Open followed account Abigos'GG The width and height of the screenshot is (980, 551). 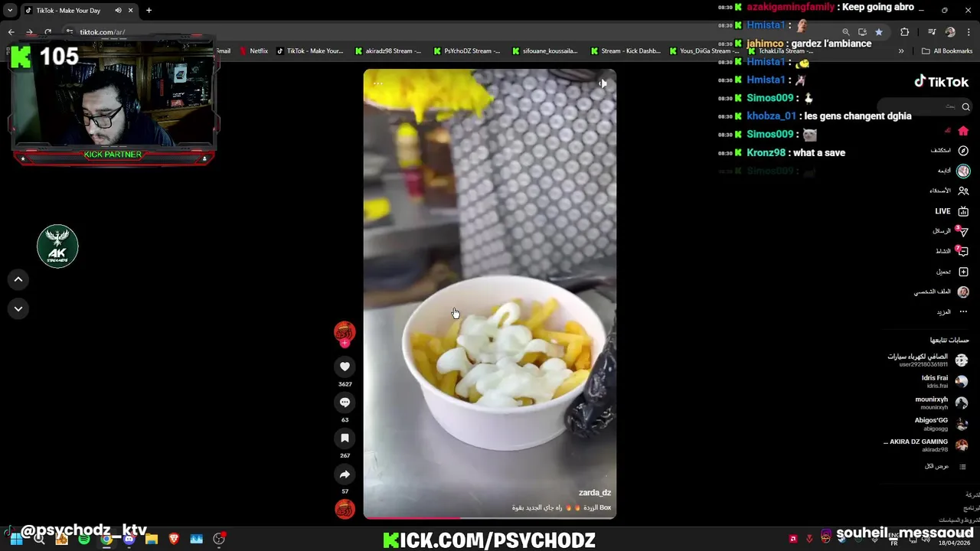coord(941,424)
